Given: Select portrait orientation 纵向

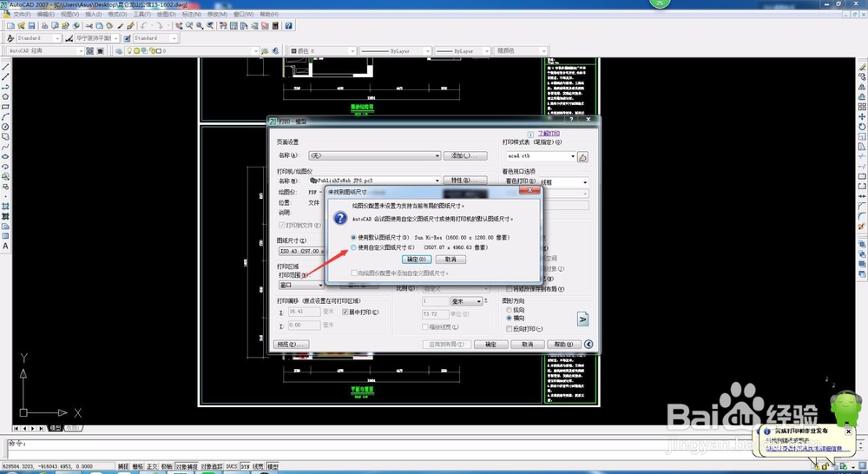Looking at the screenshot, I should (510, 310).
